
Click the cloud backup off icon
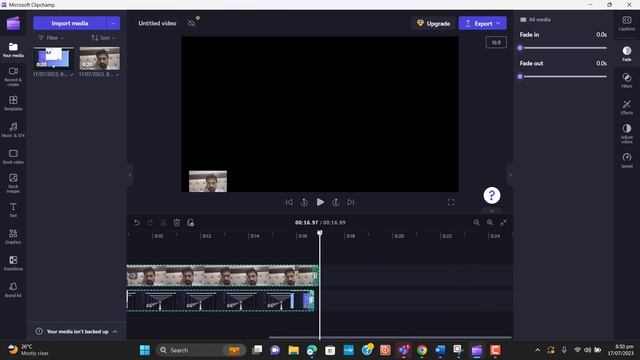tap(192, 23)
